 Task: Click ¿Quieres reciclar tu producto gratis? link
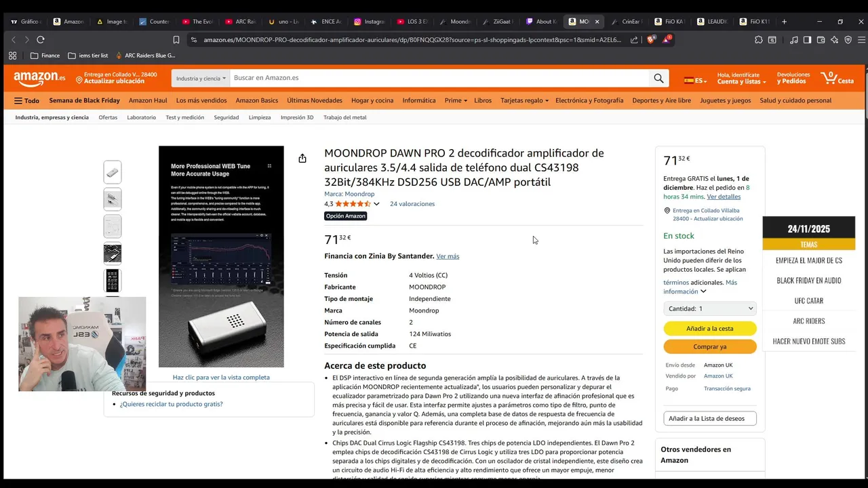[171, 404]
